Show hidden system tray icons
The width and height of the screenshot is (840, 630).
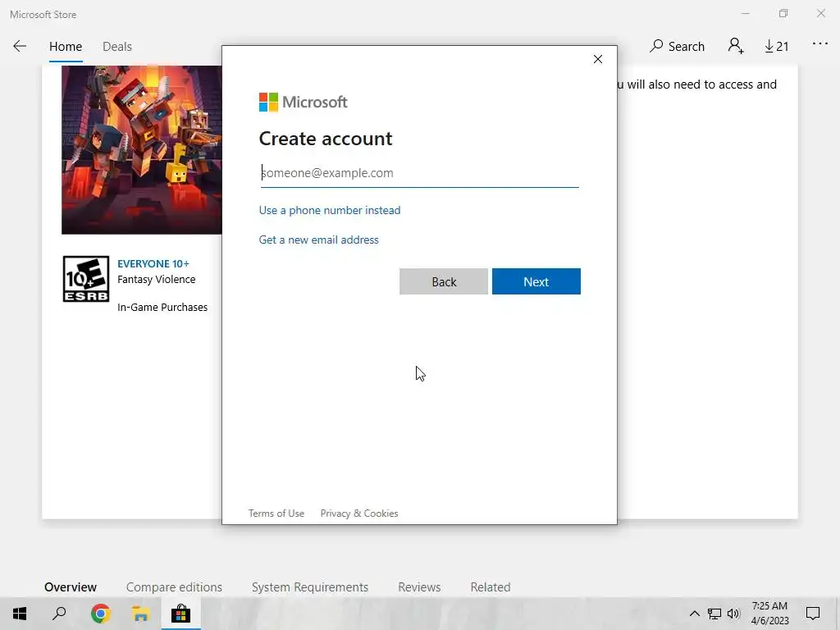pyautogui.click(x=694, y=614)
